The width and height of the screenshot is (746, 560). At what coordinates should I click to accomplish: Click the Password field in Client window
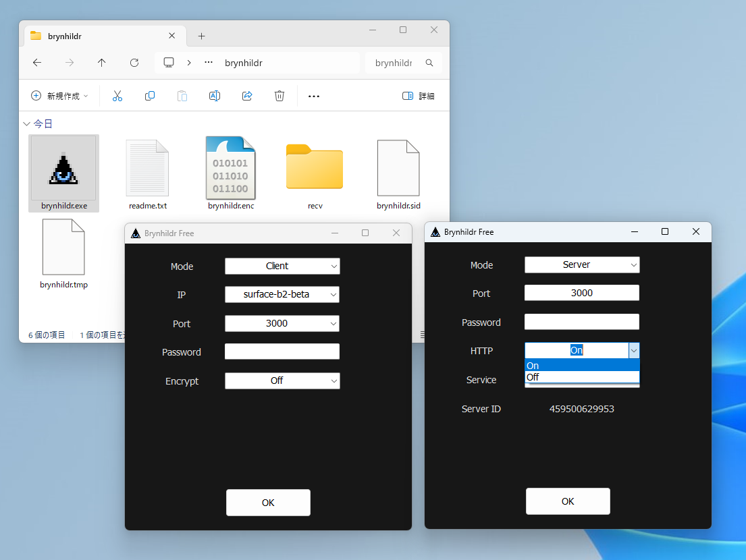(282, 352)
